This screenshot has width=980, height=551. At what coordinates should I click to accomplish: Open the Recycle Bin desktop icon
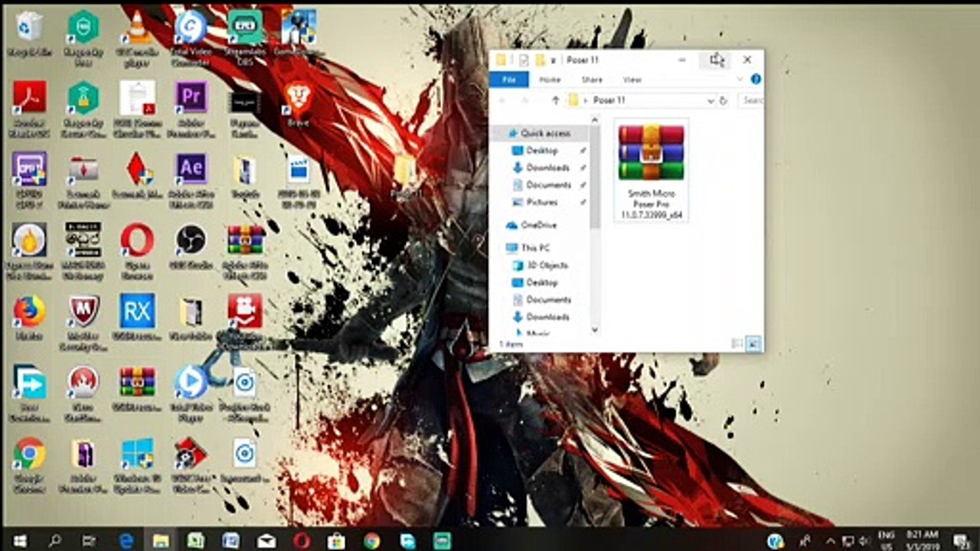[x=29, y=34]
